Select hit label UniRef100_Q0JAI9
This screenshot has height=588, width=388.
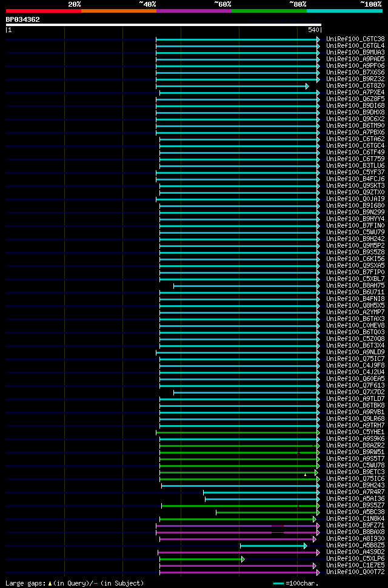[355, 199]
